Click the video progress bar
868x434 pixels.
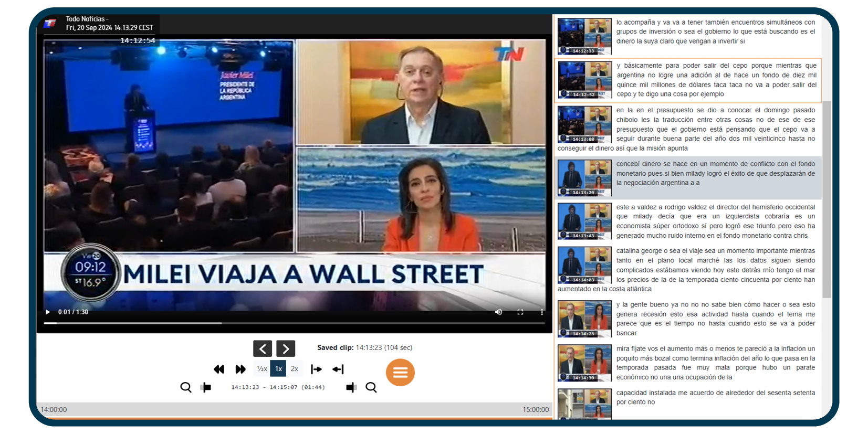tap(294, 323)
